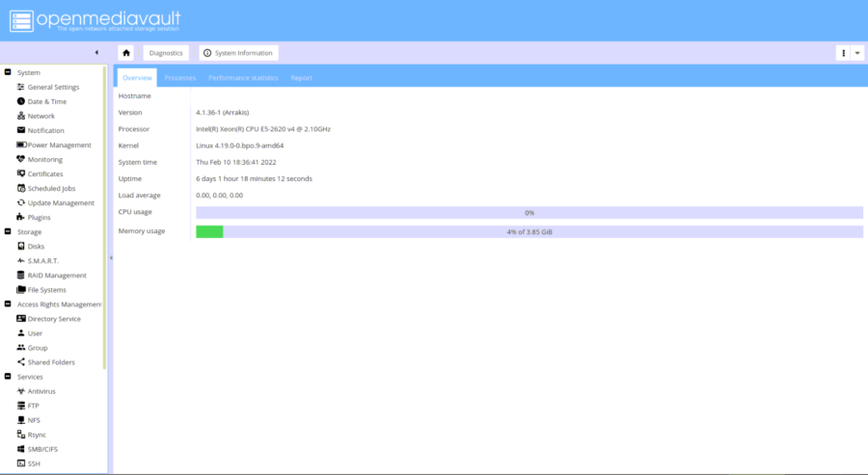Click the Hostname row label
This screenshot has height=475, width=868.
coord(134,95)
